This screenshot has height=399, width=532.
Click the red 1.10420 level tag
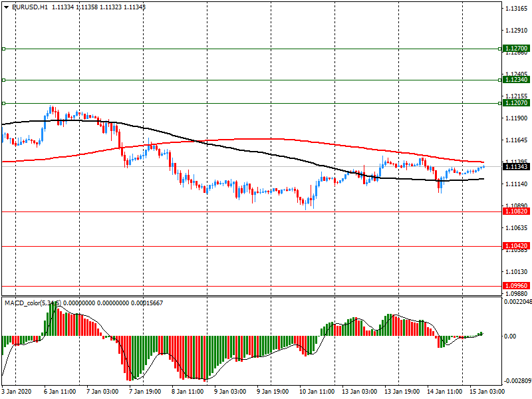tap(516, 246)
